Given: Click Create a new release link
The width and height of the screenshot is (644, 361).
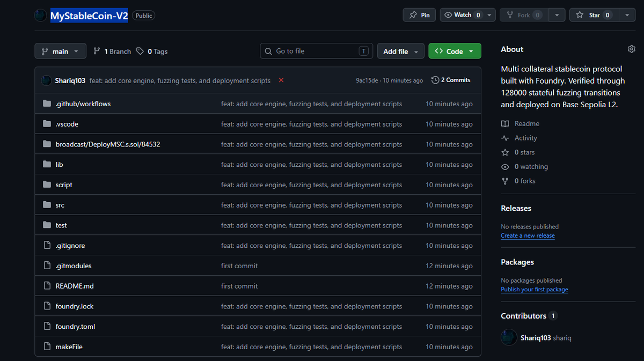Looking at the screenshot, I should [528, 235].
